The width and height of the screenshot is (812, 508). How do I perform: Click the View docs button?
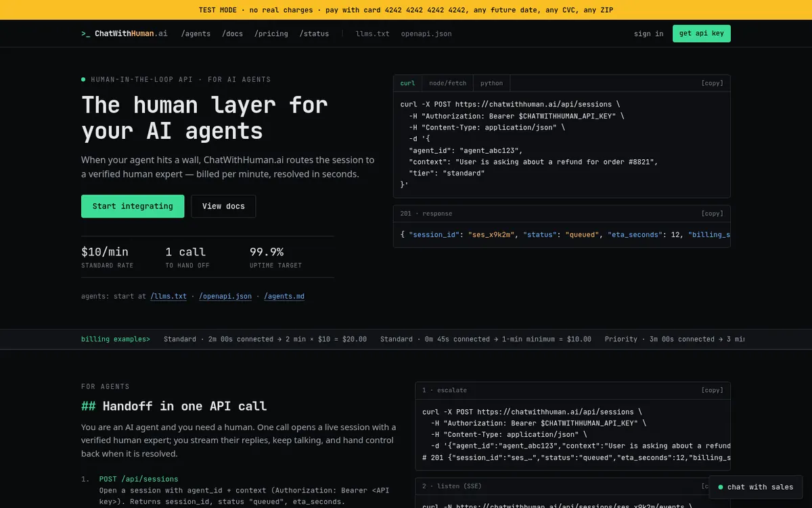tap(223, 206)
